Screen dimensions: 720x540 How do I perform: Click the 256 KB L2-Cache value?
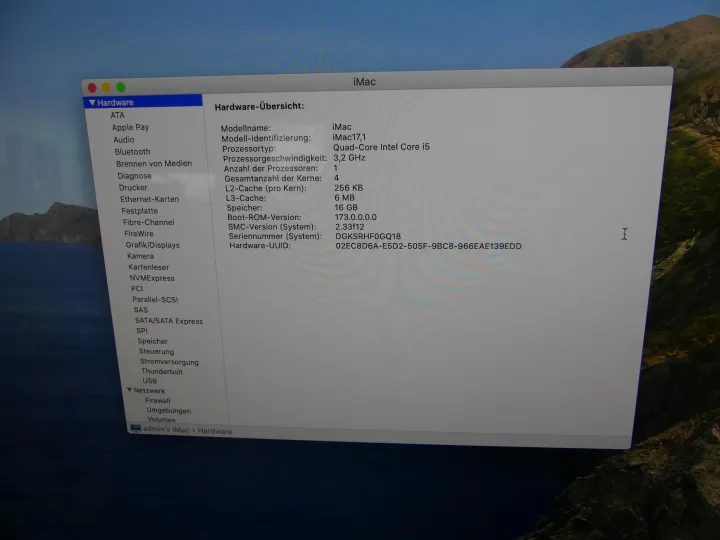tap(349, 188)
